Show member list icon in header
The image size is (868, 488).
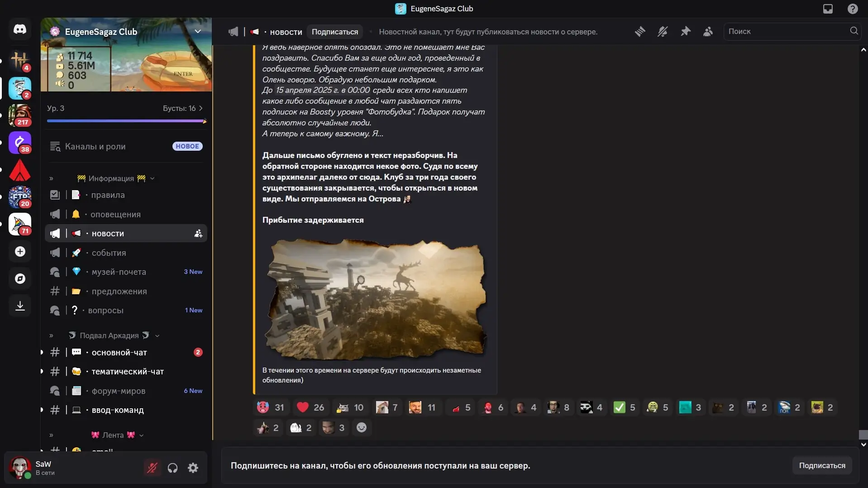(708, 32)
